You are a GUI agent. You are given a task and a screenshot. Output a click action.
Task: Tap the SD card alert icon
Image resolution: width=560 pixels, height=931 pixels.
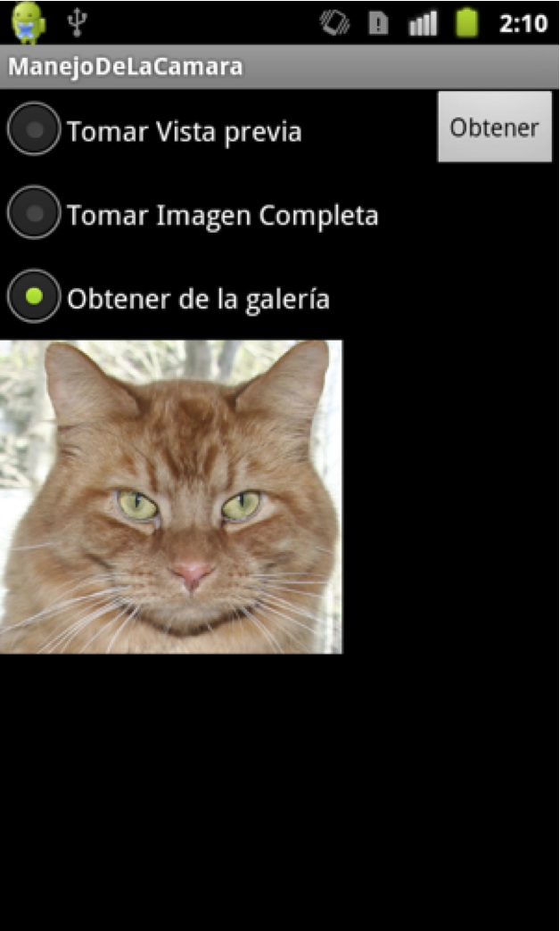click(x=378, y=24)
